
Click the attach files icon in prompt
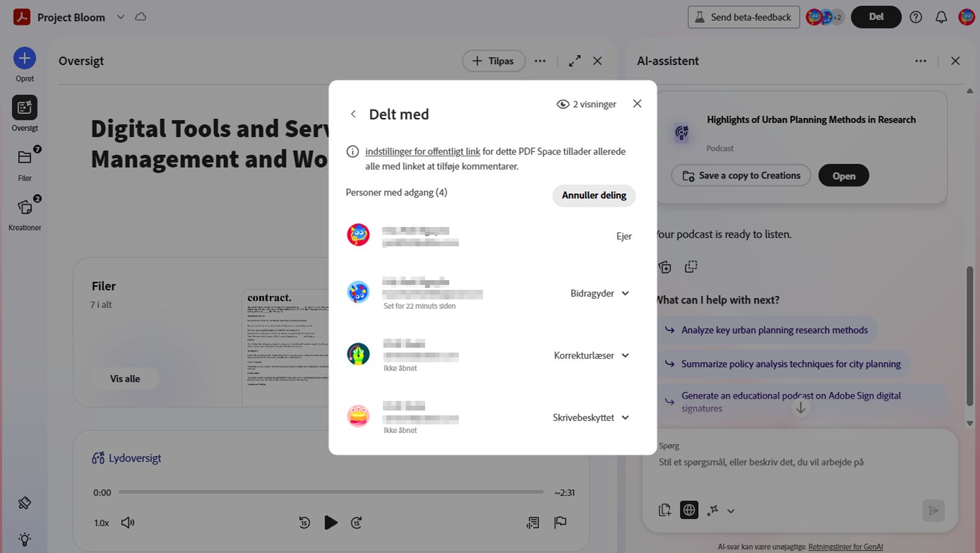tap(665, 511)
